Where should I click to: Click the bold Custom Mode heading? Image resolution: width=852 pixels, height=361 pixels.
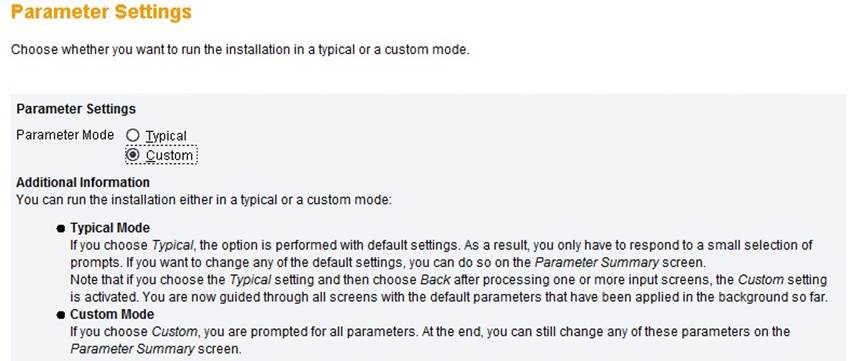[112, 314]
